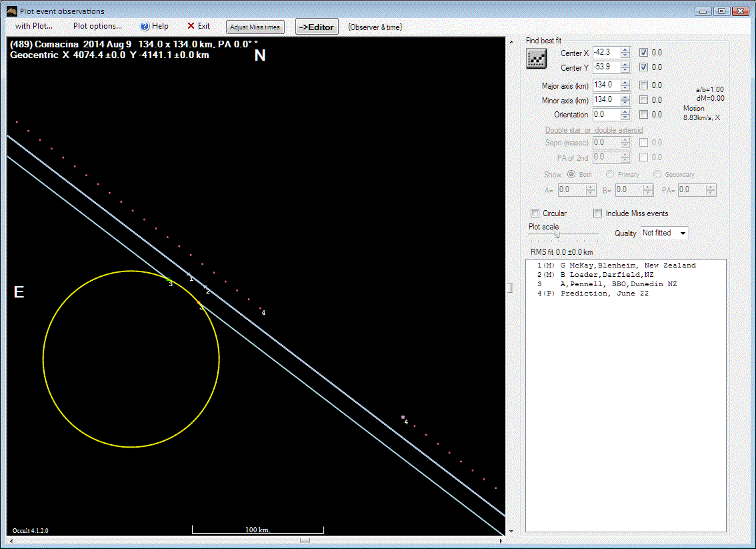The width and height of the screenshot is (756, 549).
Task: Click the plot's horizontal scrollbar right arrow
Action: tap(501, 541)
